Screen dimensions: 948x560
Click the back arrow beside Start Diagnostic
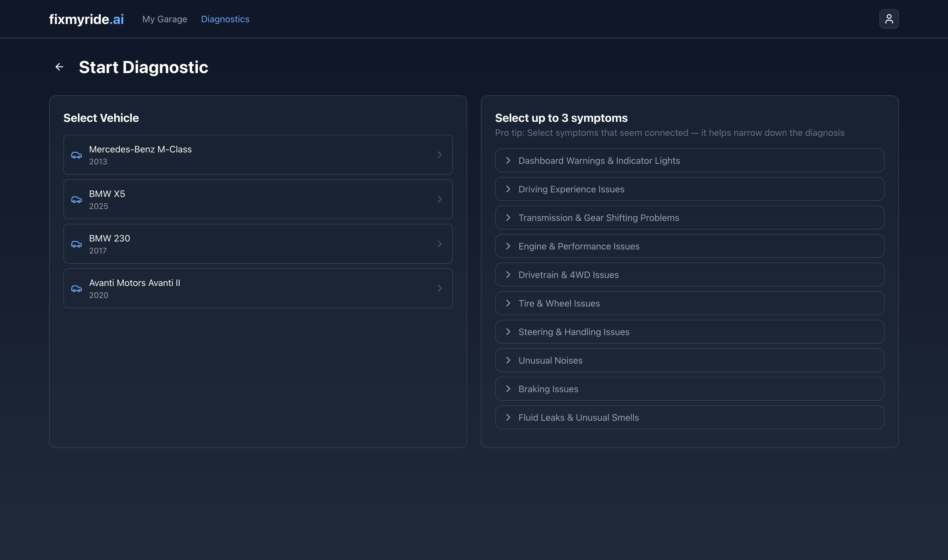[x=59, y=67]
